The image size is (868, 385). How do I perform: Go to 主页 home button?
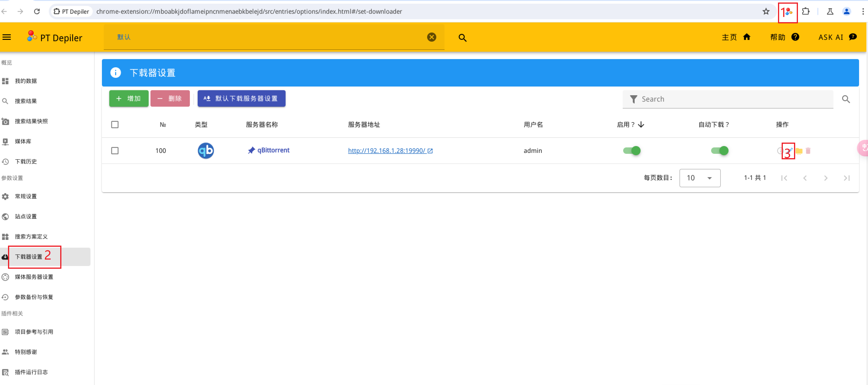[x=736, y=37]
